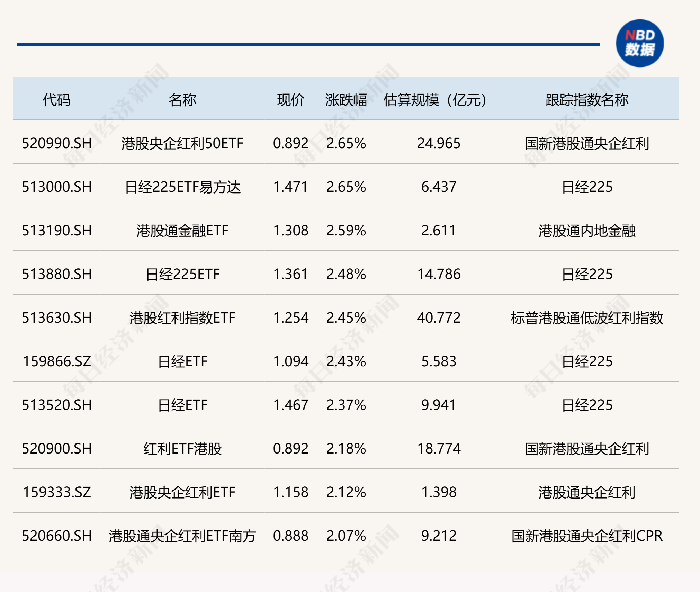Click price value 1.361

click(291, 274)
